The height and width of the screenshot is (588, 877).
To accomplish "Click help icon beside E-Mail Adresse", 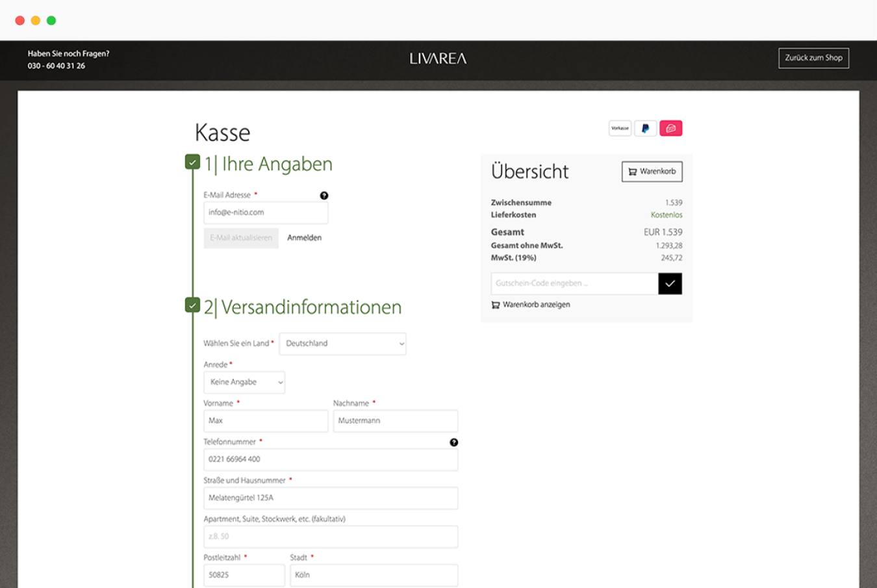I will coord(324,196).
